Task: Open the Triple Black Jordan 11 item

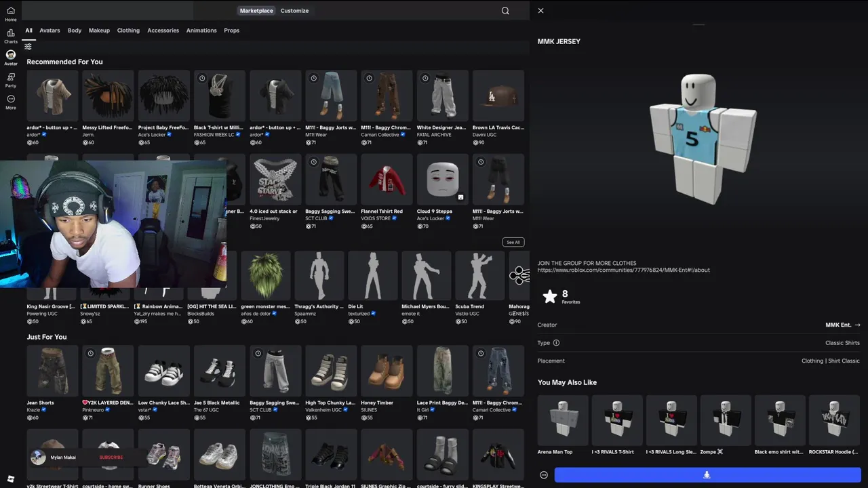Action: point(331,459)
